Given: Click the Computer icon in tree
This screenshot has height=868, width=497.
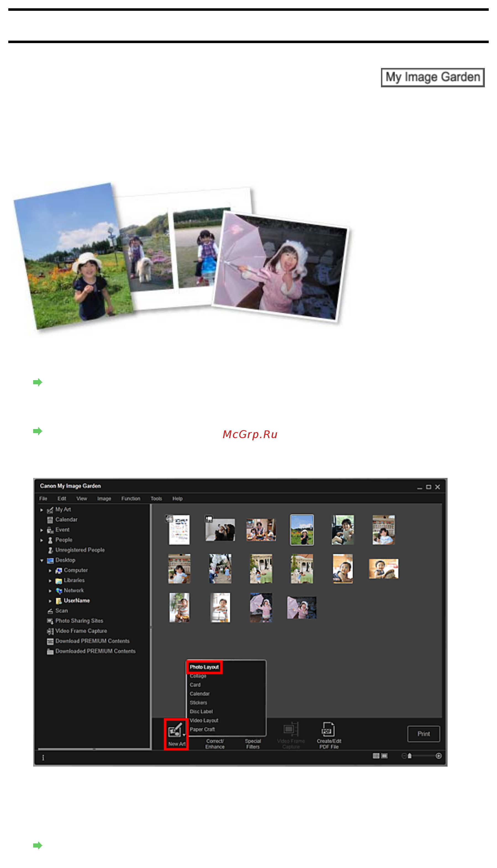Looking at the screenshot, I should 58,571.
